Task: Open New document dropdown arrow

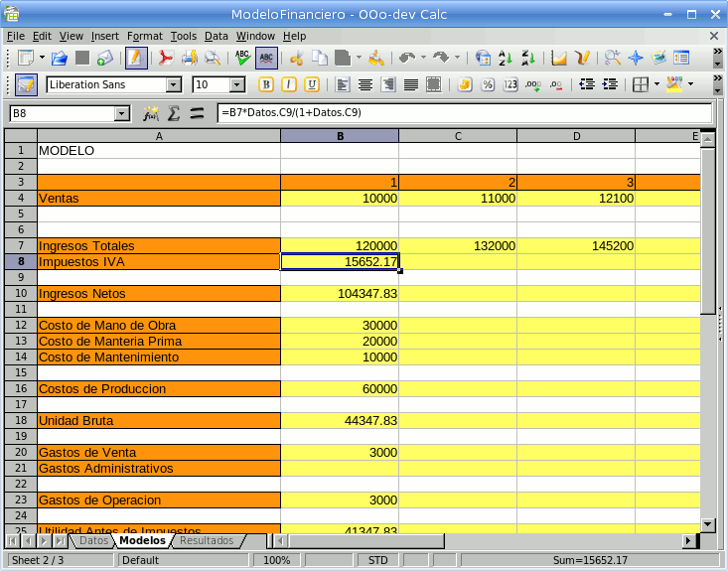Action: click(x=43, y=58)
